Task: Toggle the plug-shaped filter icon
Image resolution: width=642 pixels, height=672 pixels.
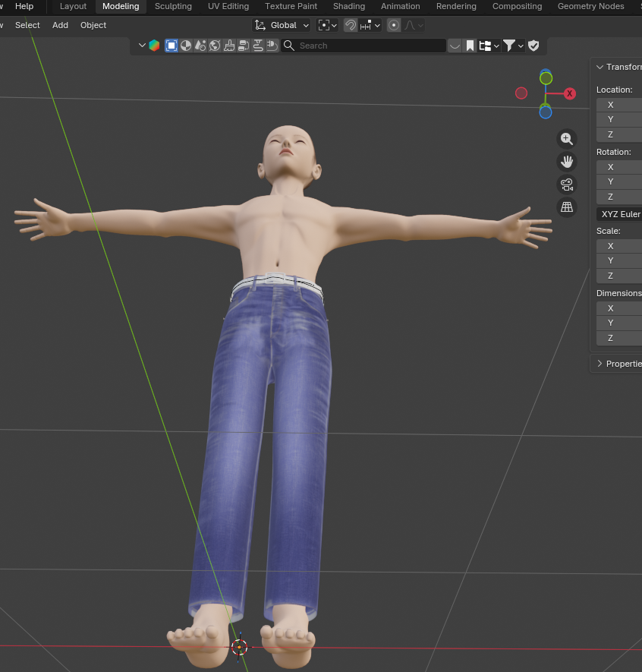Action: 272,46
